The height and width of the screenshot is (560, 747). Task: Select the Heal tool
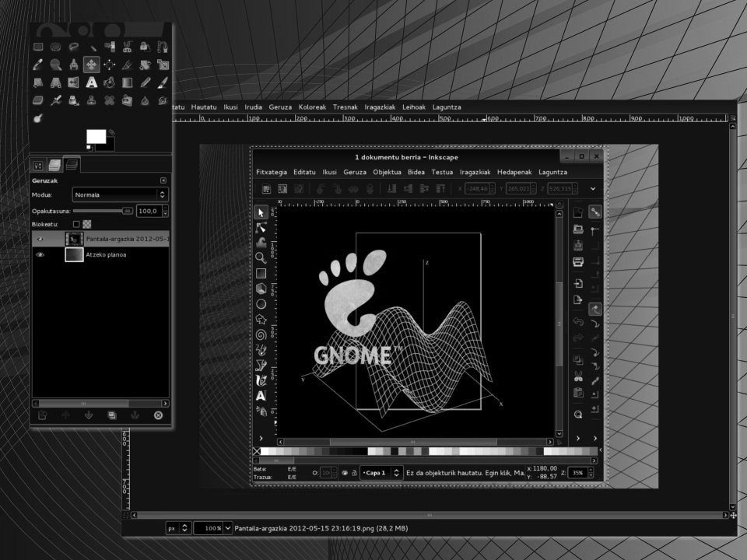point(109,100)
